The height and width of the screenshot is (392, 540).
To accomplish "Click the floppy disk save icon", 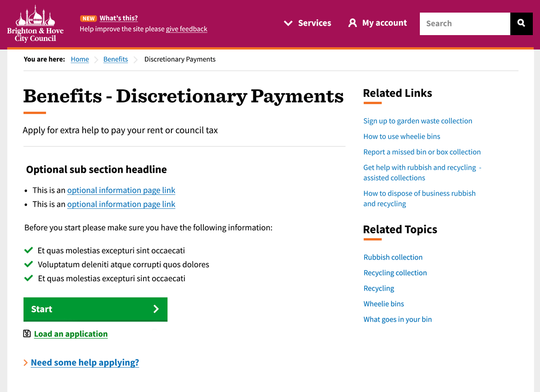I will 27,333.
